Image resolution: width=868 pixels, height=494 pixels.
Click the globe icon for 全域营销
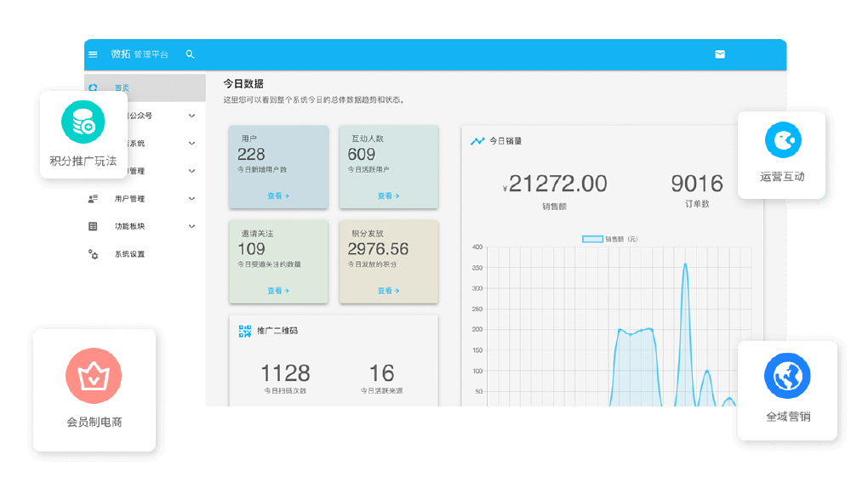(787, 376)
